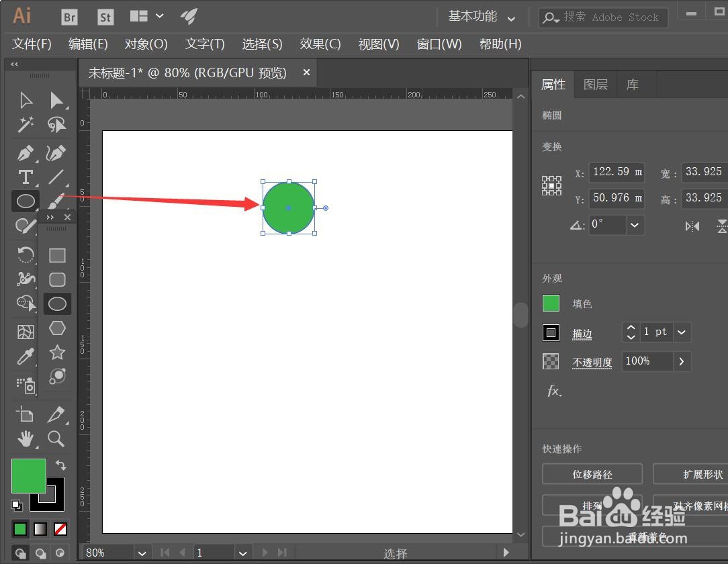The height and width of the screenshot is (564, 728).
Task: Select the Rotate tool
Action: tap(26, 254)
